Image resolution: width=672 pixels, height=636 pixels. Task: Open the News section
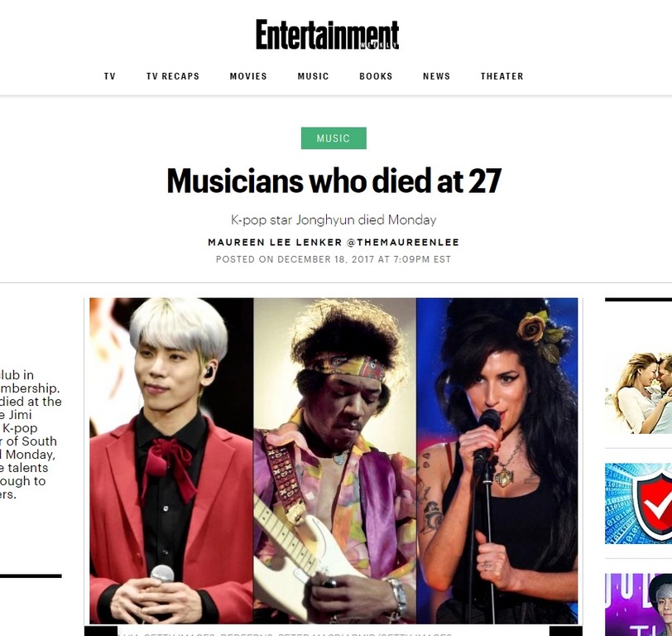pyautogui.click(x=436, y=76)
